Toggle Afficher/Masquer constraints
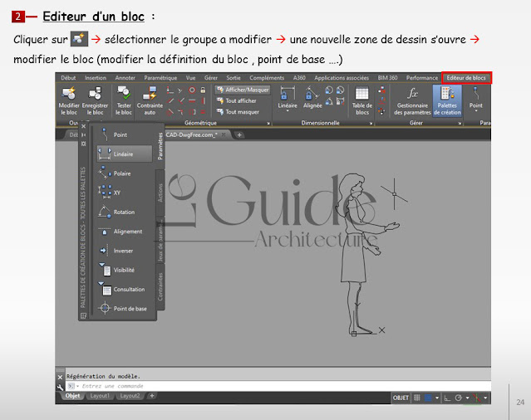 coord(243,90)
